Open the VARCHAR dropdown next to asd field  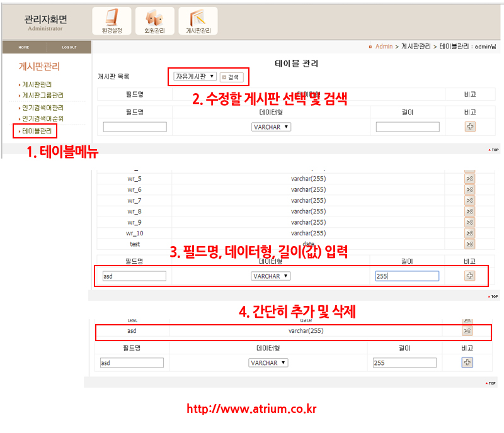click(271, 276)
